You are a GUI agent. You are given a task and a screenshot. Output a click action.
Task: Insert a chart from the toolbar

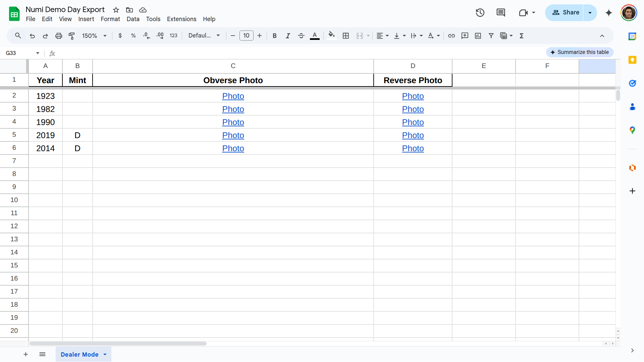click(x=478, y=36)
